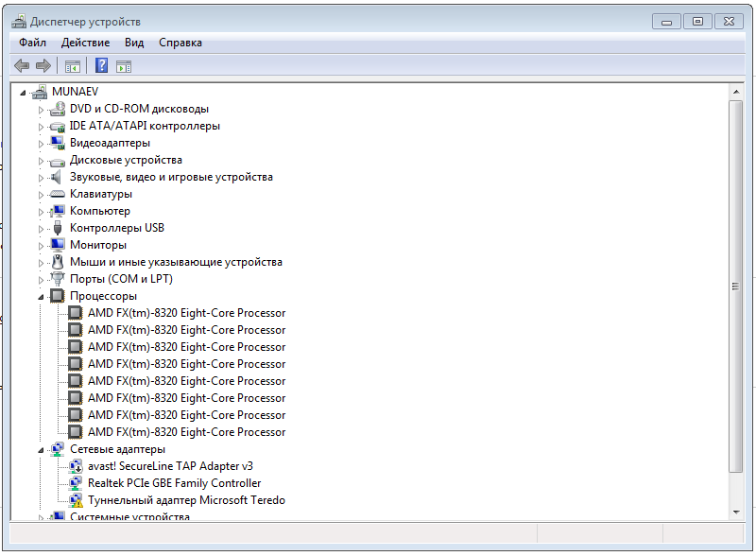
Task: Click the Контроллеры USB icon
Action: 57,228
